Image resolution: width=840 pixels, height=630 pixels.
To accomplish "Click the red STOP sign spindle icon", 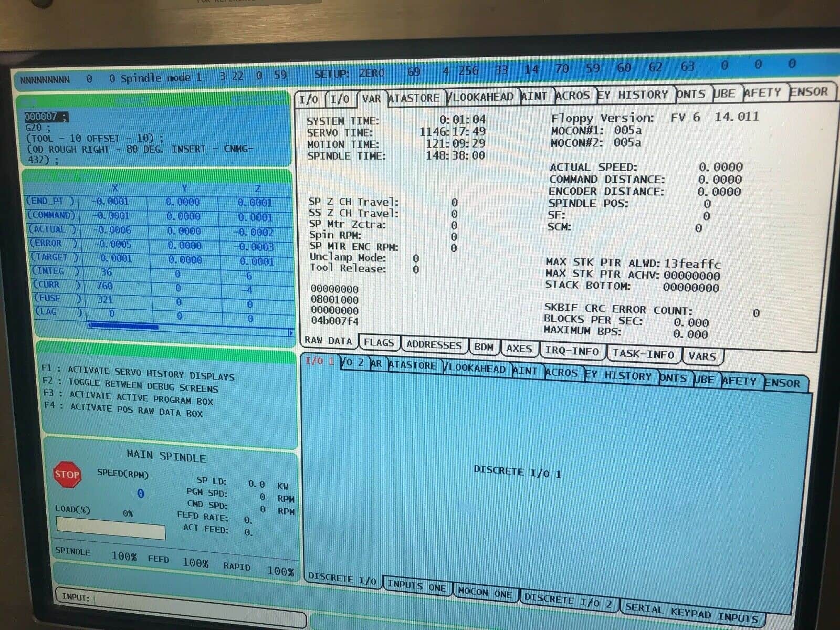I will pos(67,475).
